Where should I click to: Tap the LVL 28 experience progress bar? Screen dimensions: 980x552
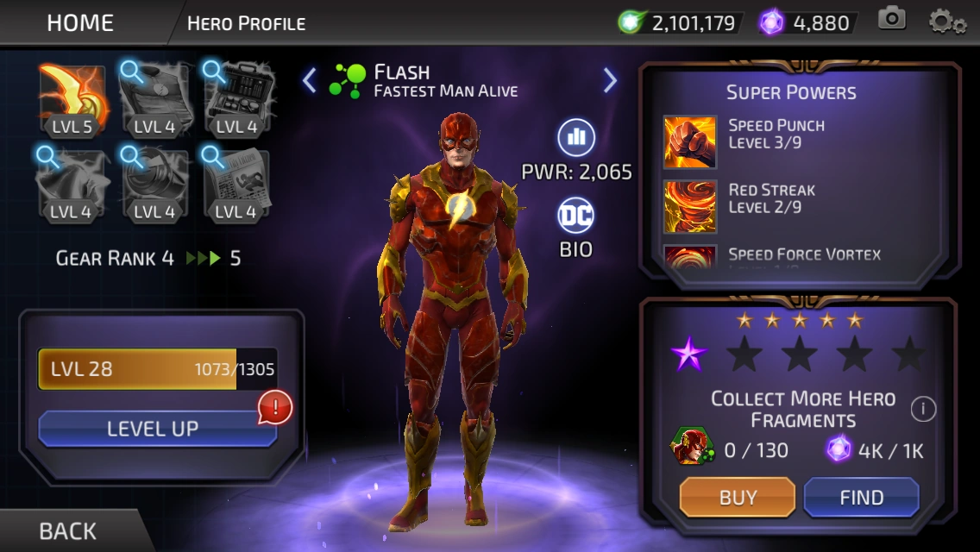[158, 369]
